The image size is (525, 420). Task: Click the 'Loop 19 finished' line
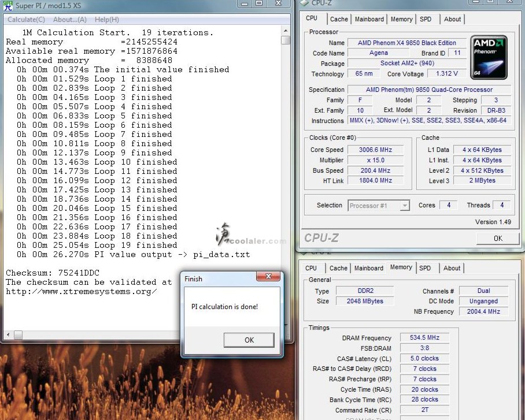point(97,246)
